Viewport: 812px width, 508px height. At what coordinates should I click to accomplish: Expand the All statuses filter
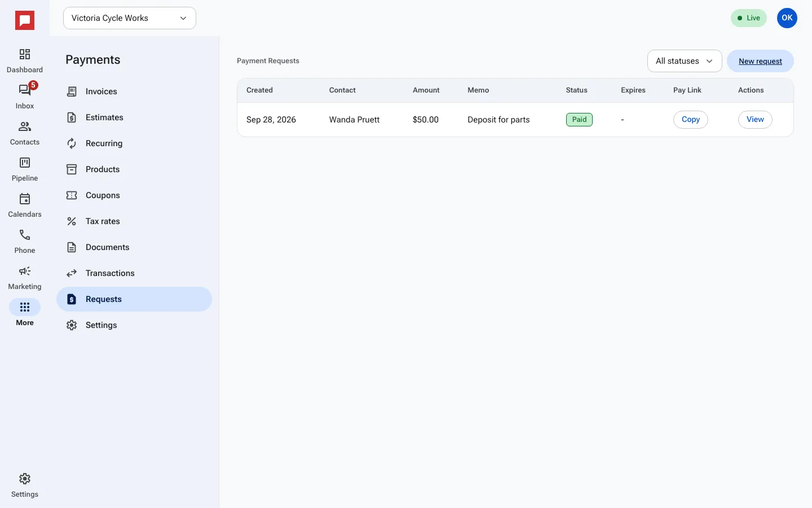coord(685,61)
